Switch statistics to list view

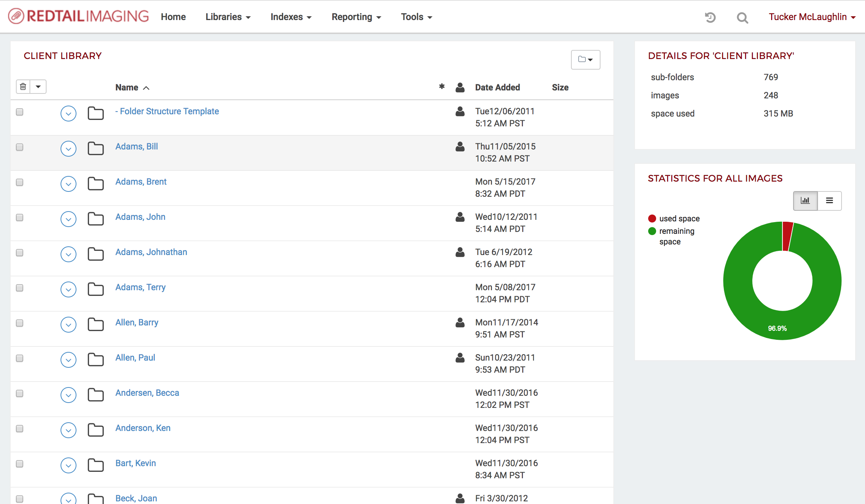pos(829,201)
